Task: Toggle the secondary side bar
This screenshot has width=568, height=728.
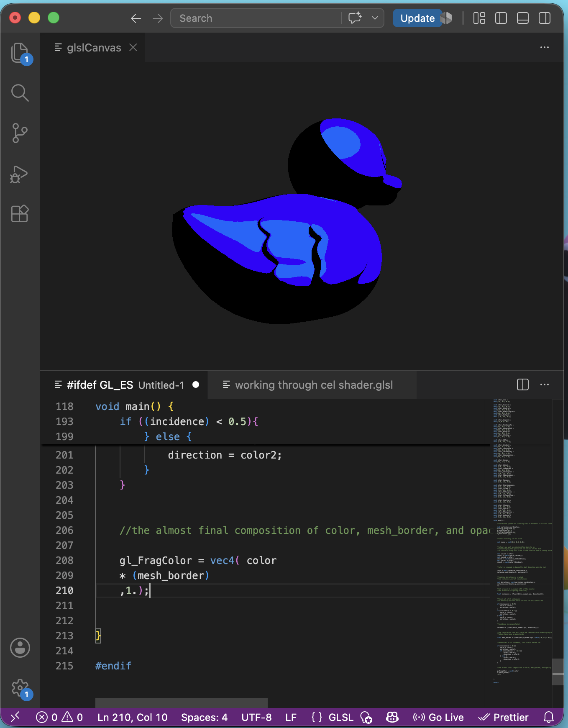Action: tap(545, 18)
